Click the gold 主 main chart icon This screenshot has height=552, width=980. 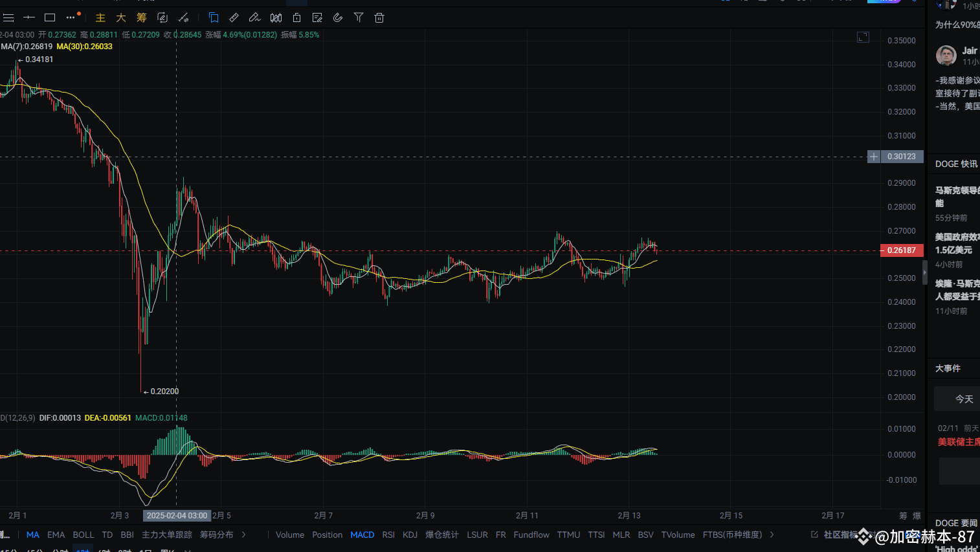click(100, 17)
